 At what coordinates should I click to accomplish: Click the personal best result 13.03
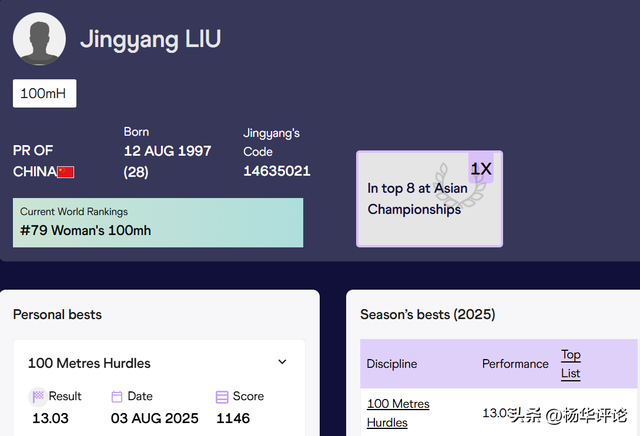pyautogui.click(x=50, y=418)
